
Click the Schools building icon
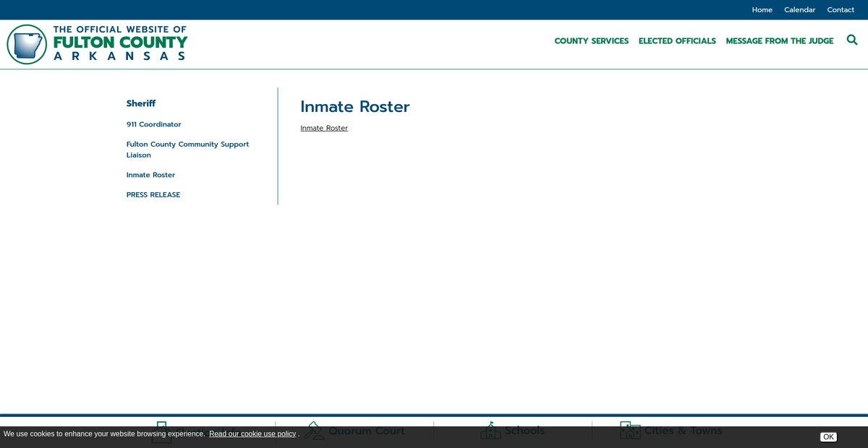coord(490,431)
